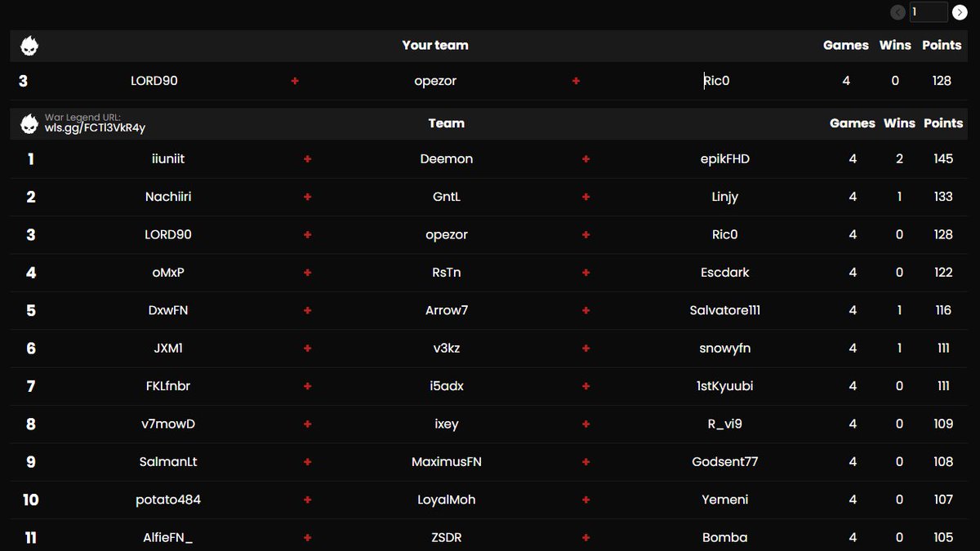
Task: Click the plus icon next to Bomba
Action: click(586, 537)
